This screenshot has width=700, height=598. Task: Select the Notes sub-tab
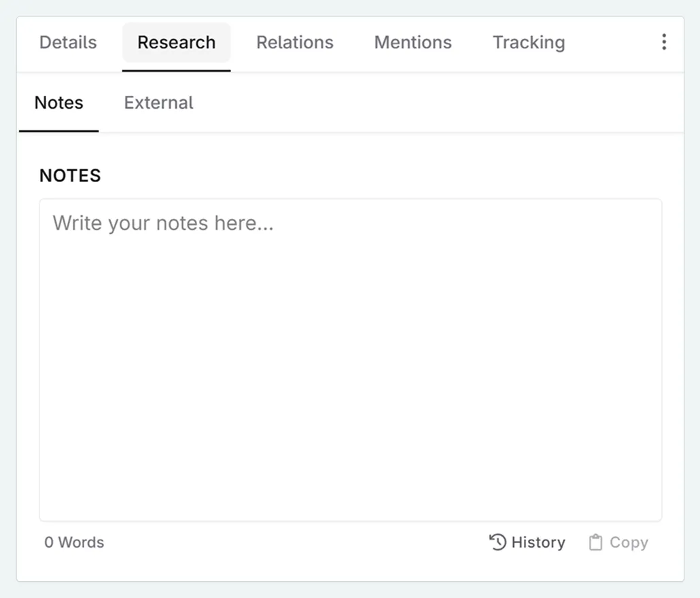(58, 103)
